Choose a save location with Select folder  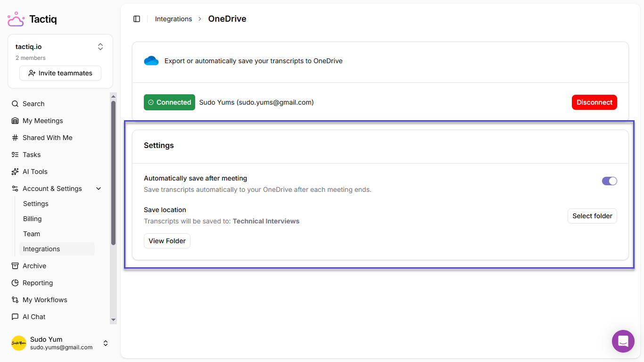(x=592, y=215)
